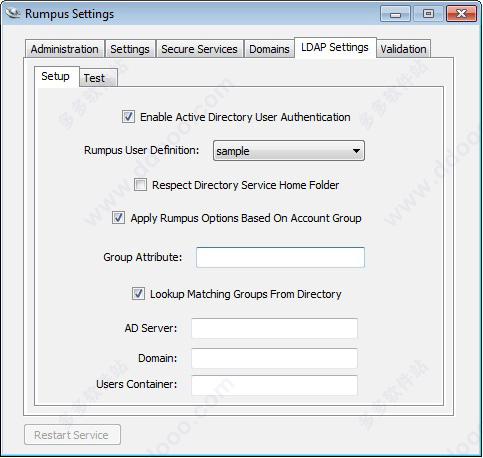
Task: Open the Rumpus User Definition dropdown
Action: point(289,151)
